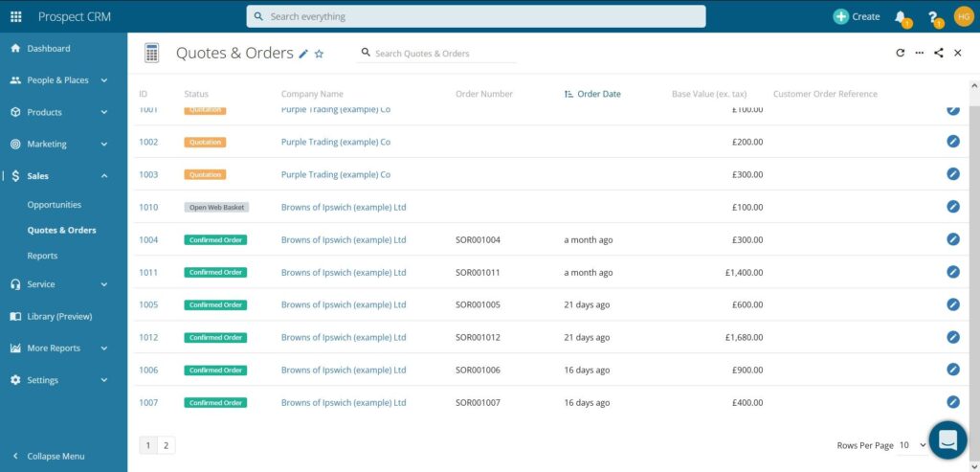Edit row 1011 with pencil icon

(x=952, y=271)
